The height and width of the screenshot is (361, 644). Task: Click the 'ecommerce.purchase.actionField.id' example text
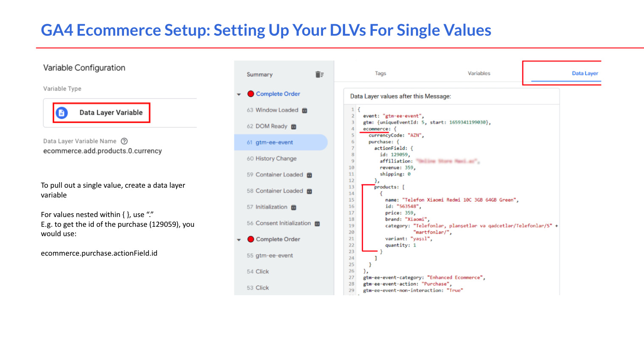(99, 253)
